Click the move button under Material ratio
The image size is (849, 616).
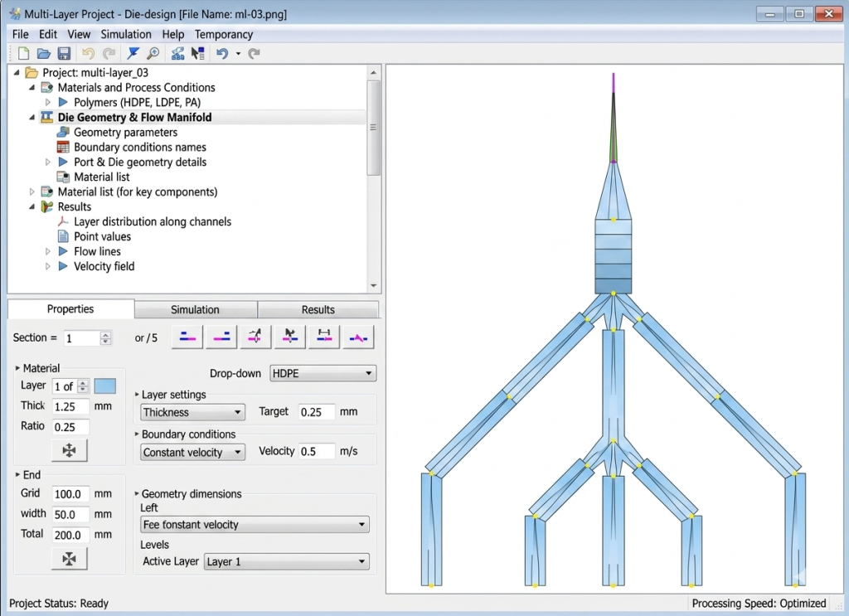pyautogui.click(x=70, y=450)
